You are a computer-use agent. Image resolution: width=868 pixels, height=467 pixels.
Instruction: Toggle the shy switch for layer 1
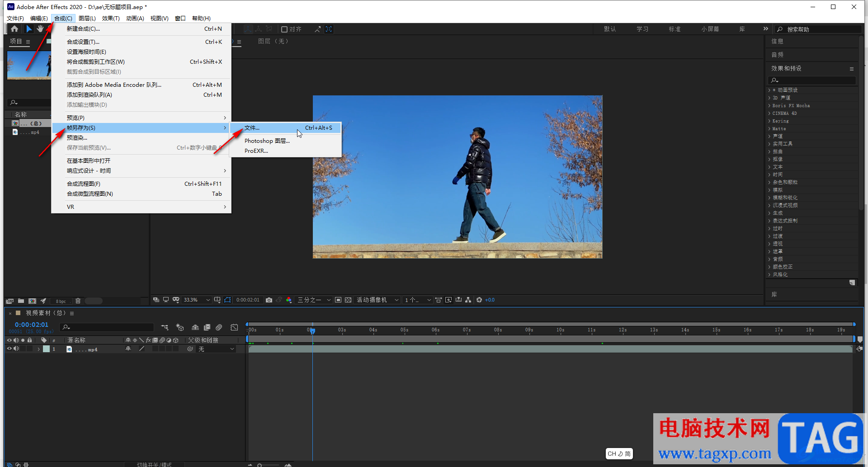(x=128, y=349)
